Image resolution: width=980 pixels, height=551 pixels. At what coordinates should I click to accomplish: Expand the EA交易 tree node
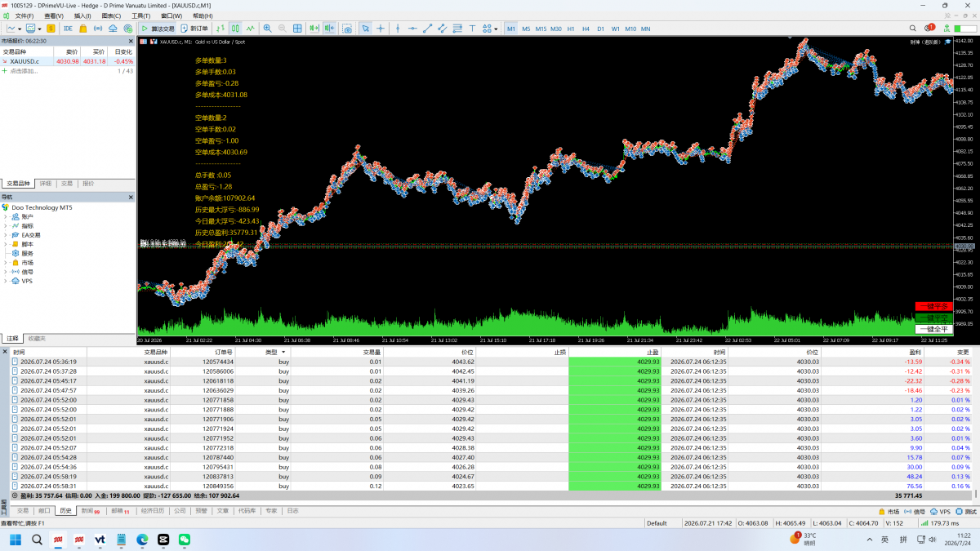[x=6, y=235]
